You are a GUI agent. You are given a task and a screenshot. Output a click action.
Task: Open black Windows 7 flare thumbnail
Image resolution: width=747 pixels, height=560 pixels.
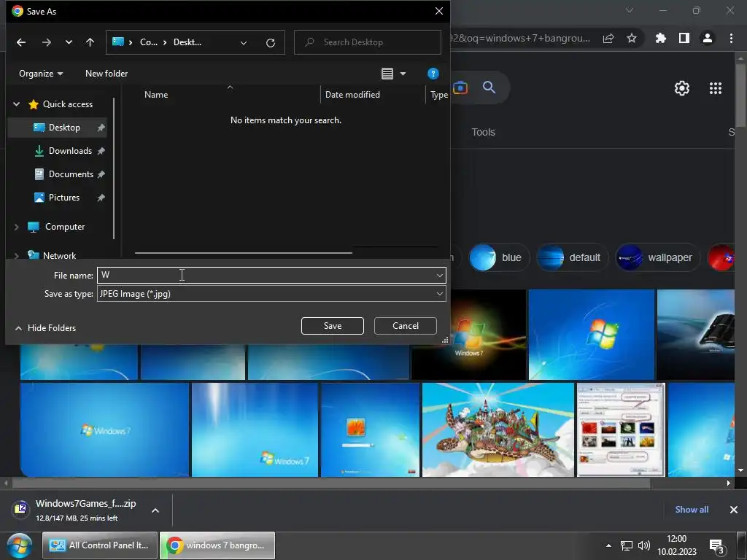tap(469, 334)
